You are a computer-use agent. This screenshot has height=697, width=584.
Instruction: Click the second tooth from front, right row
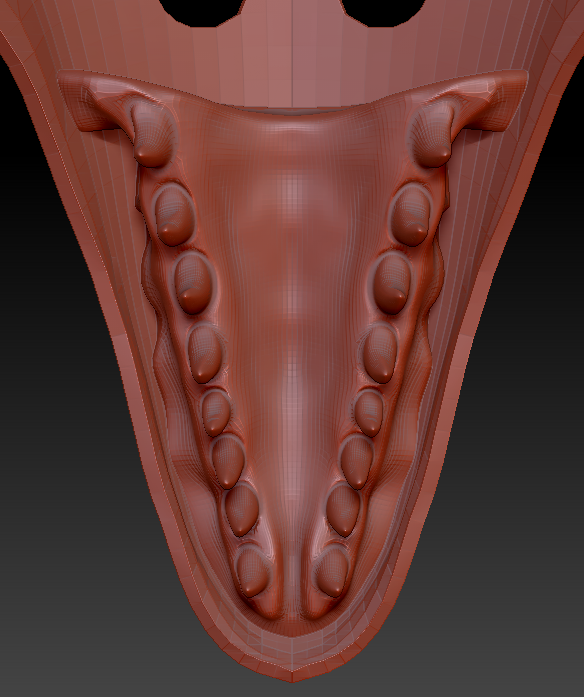point(343,509)
